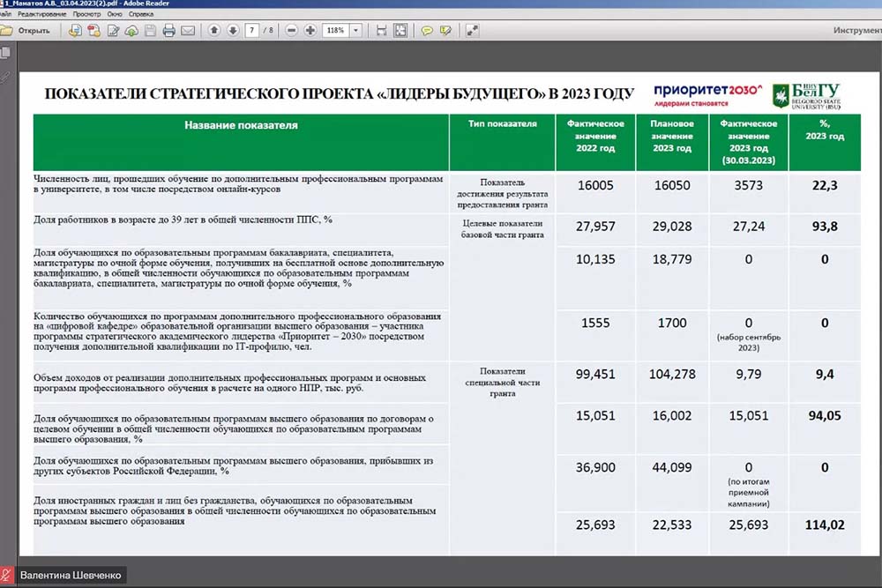Viewport: 882px width, 588px height.
Task: Go to previous page with the up arrow
Action: [214, 30]
